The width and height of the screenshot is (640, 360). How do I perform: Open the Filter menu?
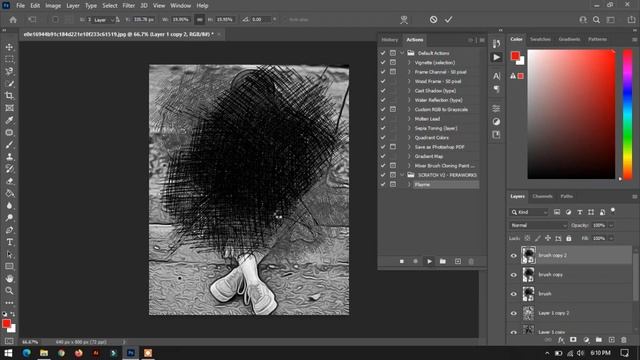[129, 6]
